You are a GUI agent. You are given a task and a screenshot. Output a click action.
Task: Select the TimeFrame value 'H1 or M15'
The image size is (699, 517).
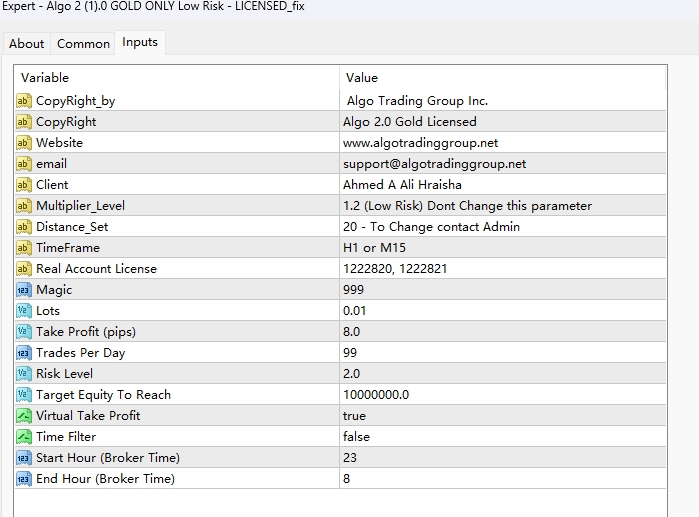click(374, 248)
